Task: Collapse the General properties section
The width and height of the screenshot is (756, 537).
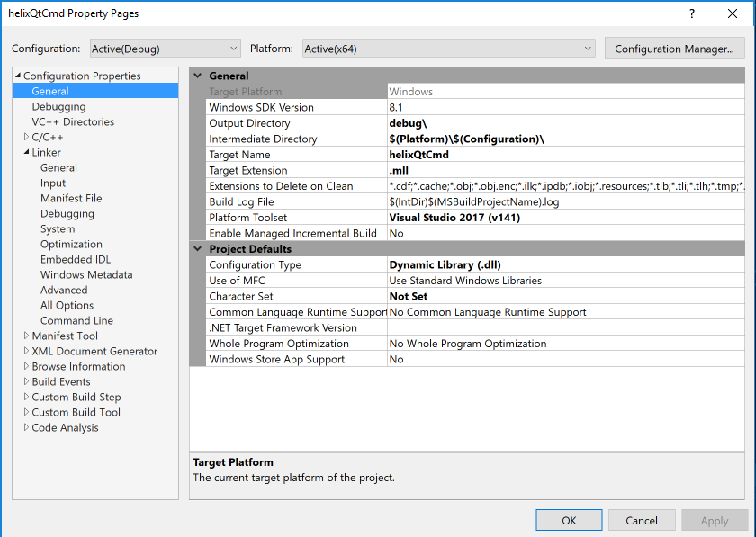Action: [x=196, y=76]
